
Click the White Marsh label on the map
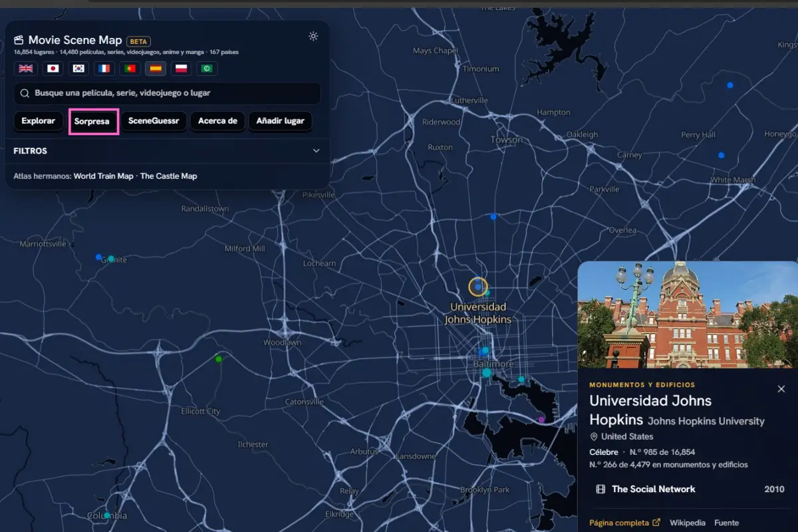[733, 180]
